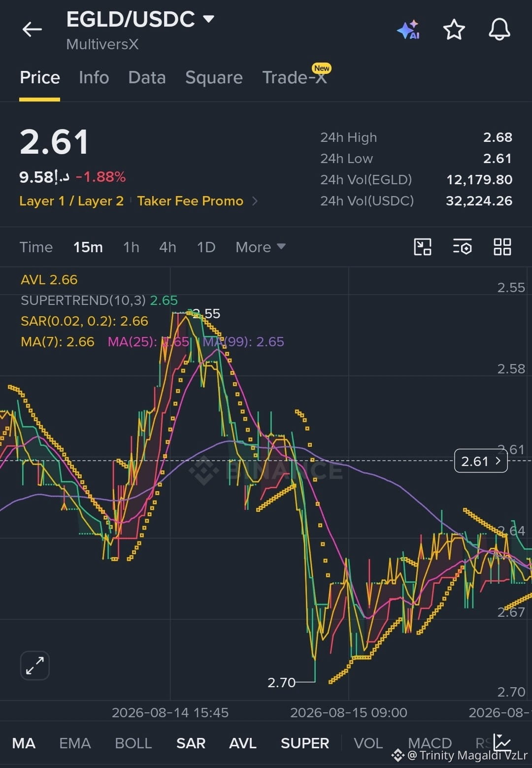The width and height of the screenshot is (532, 768).
Task: Select the 1h interval
Action: [131, 247]
